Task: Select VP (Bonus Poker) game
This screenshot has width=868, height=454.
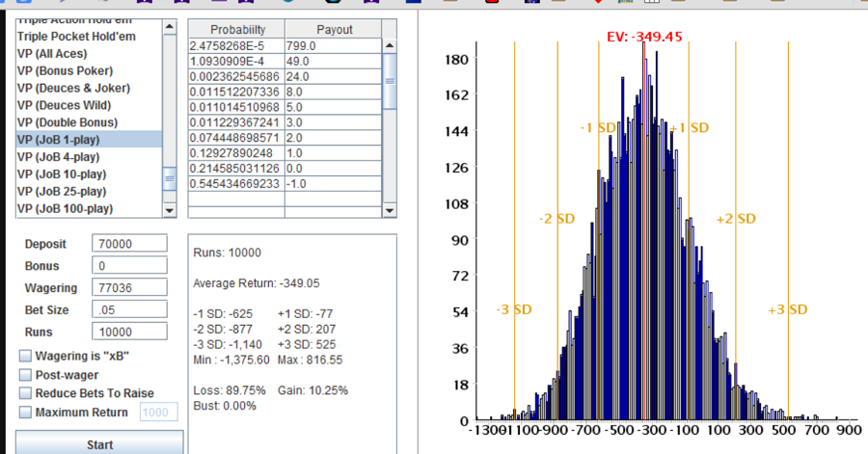Action: (89, 70)
